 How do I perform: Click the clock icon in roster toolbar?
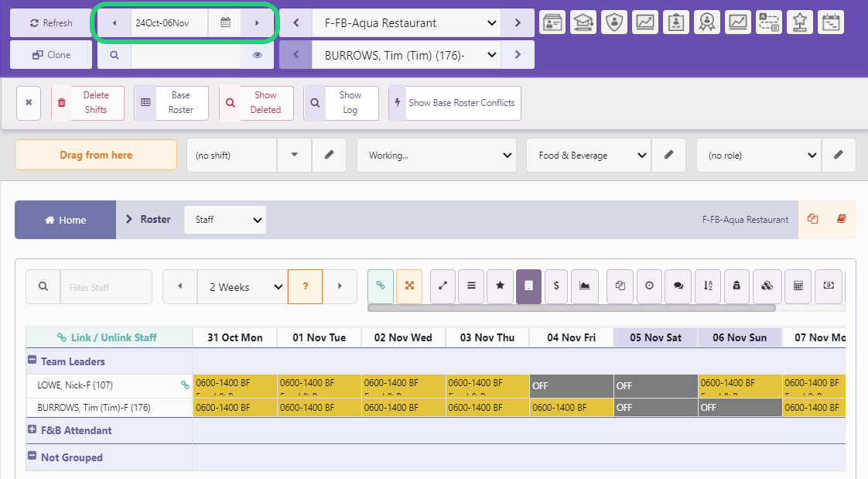pyautogui.click(x=649, y=286)
